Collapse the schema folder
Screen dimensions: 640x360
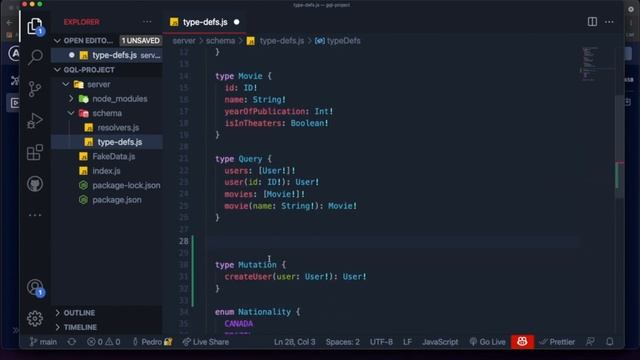pos(107,113)
